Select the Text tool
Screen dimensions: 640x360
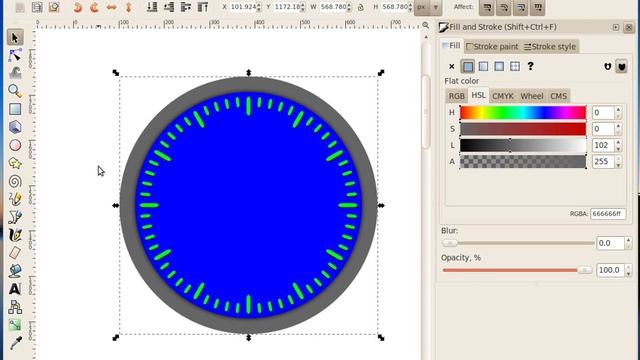tap(15, 289)
